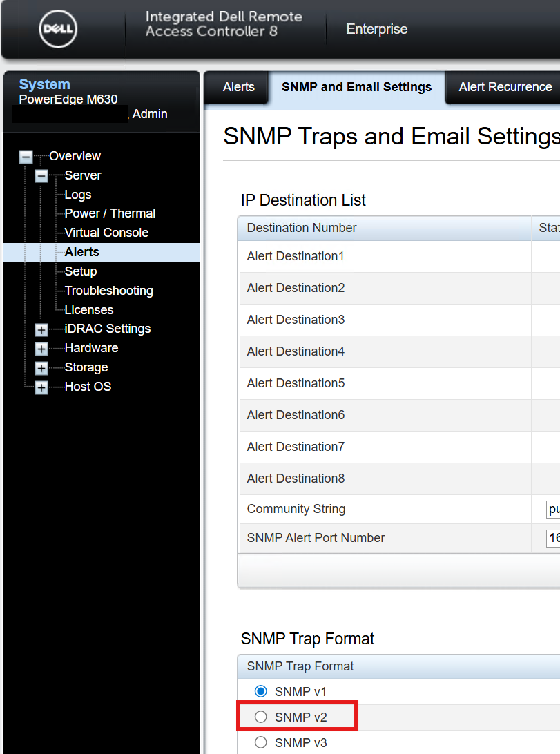The image size is (560, 754).
Task: Click the PowerEdge M630 model text
Action: pyautogui.click(x=68, y=99)
